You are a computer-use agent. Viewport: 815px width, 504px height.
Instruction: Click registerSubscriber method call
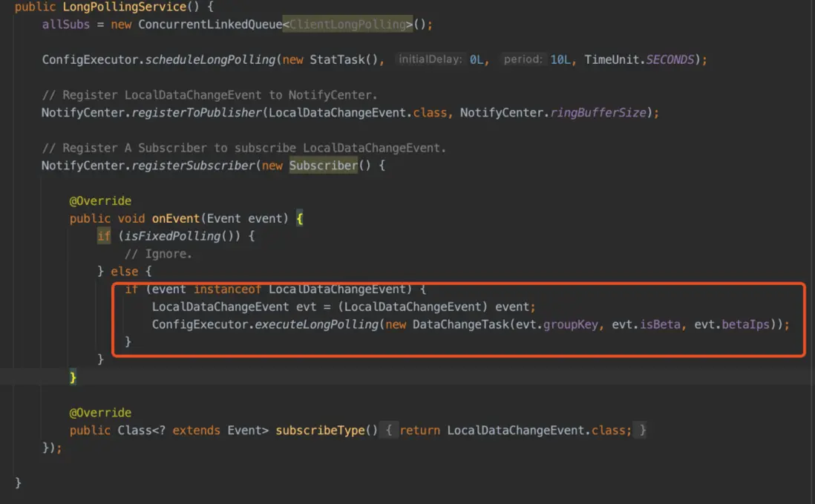pyautogui.click(x=193, y=166)
